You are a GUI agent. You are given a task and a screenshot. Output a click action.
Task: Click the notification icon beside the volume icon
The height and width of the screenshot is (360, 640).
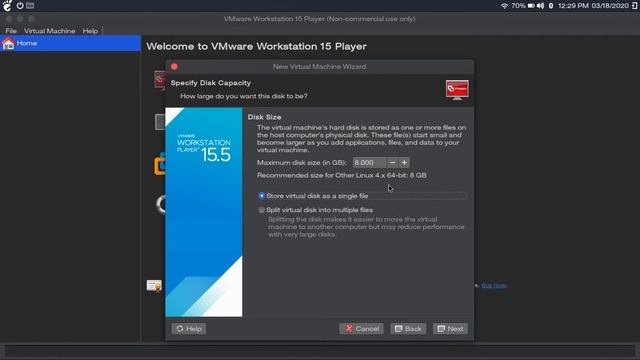pyautogui.click(x=551, y=6)
